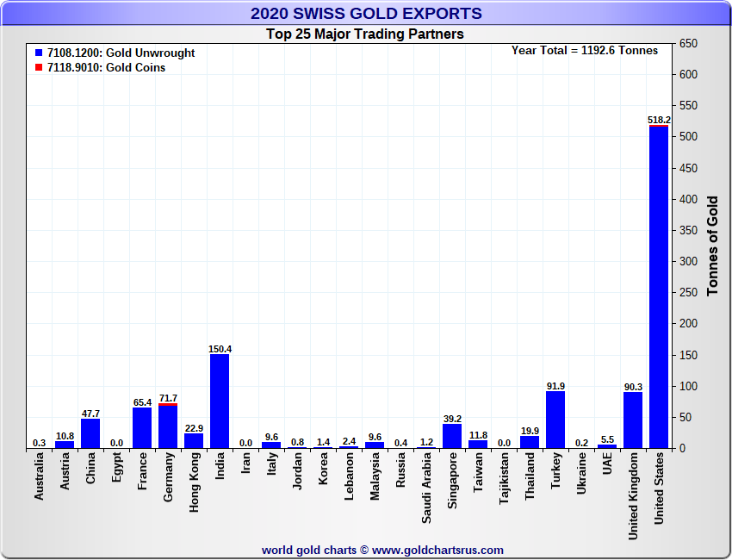Click the red Gold Coins legend swatch
Image resolution: width=732 pixels, height=560 pixels.
[x=39, y=68]
